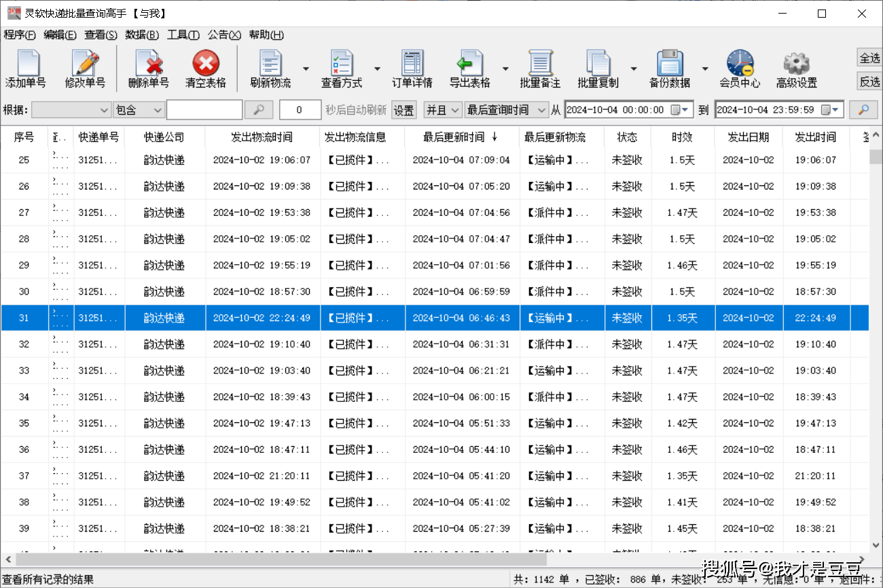Open 订单详情 from the toolbar

412,69
